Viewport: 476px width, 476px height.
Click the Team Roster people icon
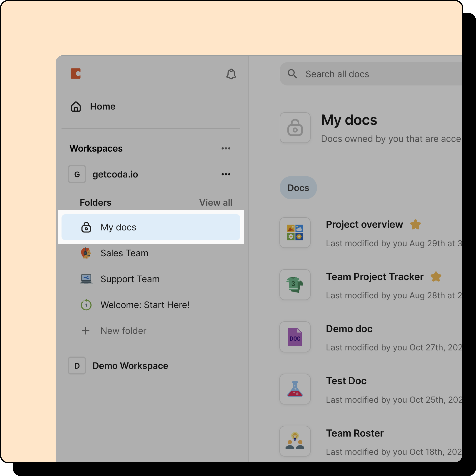click(x=295, y=441)
